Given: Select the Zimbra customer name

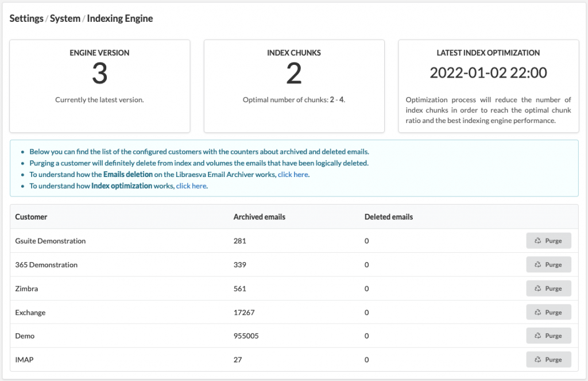Looking at the screenshot, I should [26, 288].
